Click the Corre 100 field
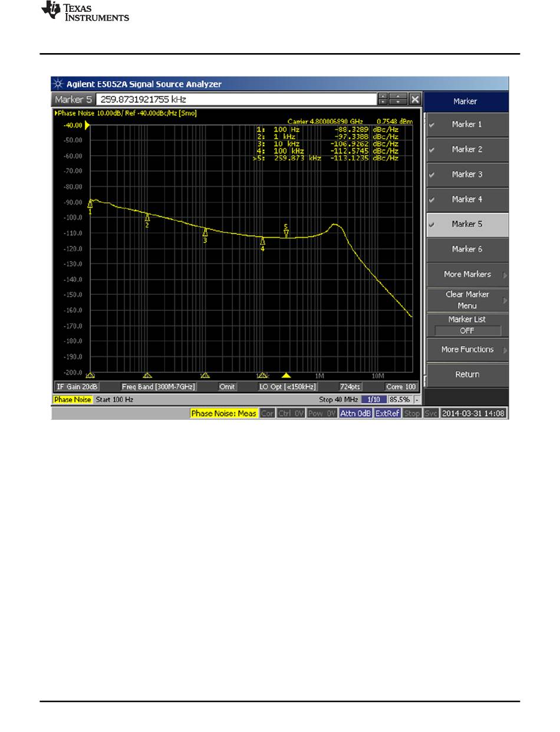This screenshot has width=560, height=732. tap(401, 387)
